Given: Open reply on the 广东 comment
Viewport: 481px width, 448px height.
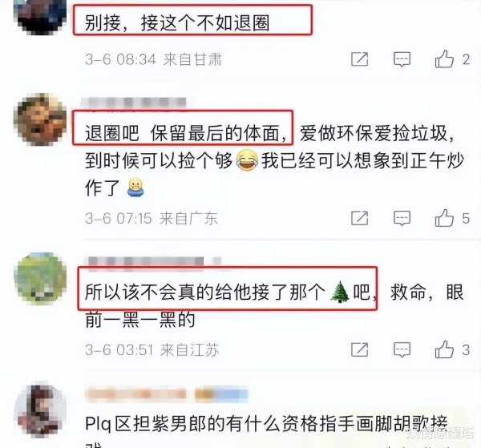Looking at the screenshot, I should pos(402,218).
